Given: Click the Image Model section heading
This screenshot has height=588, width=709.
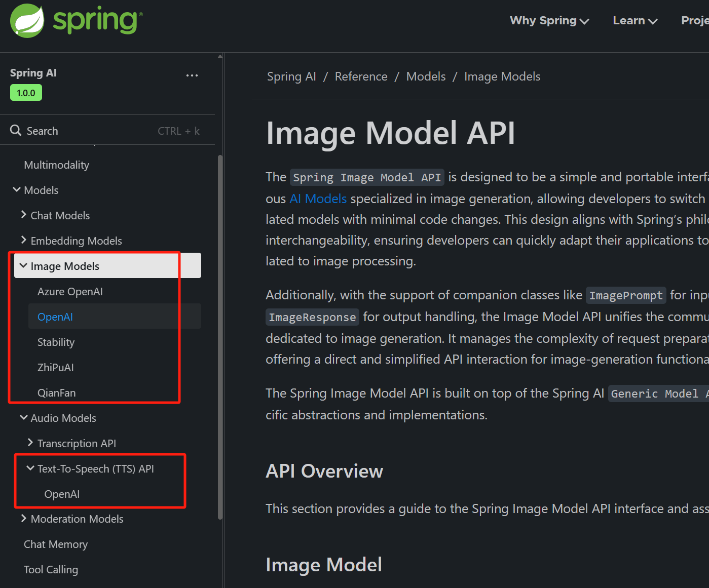Looking at the screenshot, I should pos(324,565).
